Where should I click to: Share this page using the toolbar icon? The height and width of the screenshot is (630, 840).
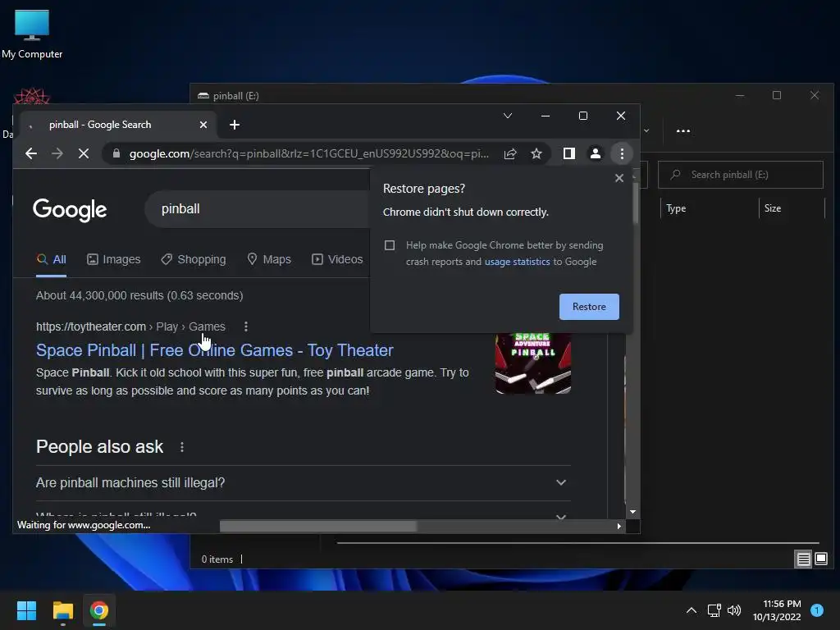click(x=510, y=153)
